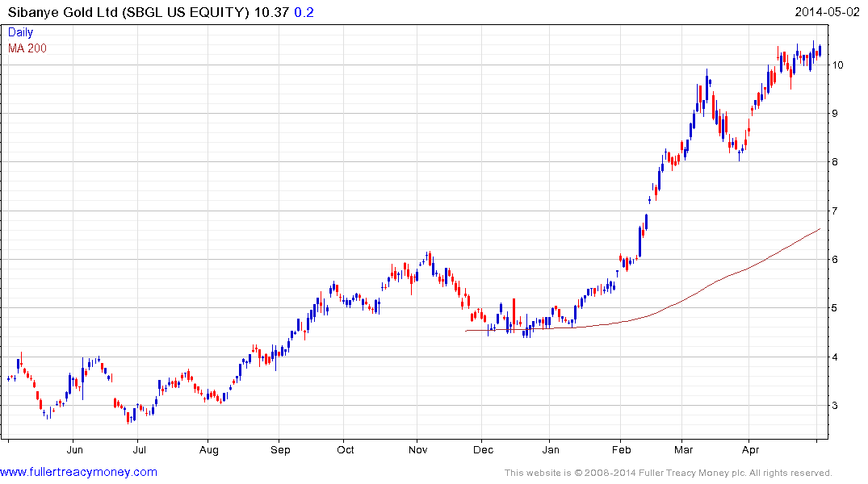Image resolution: width=868 pixels, height=484 pixels.
Task: Click the Aug month axis label
Action: 209,449
